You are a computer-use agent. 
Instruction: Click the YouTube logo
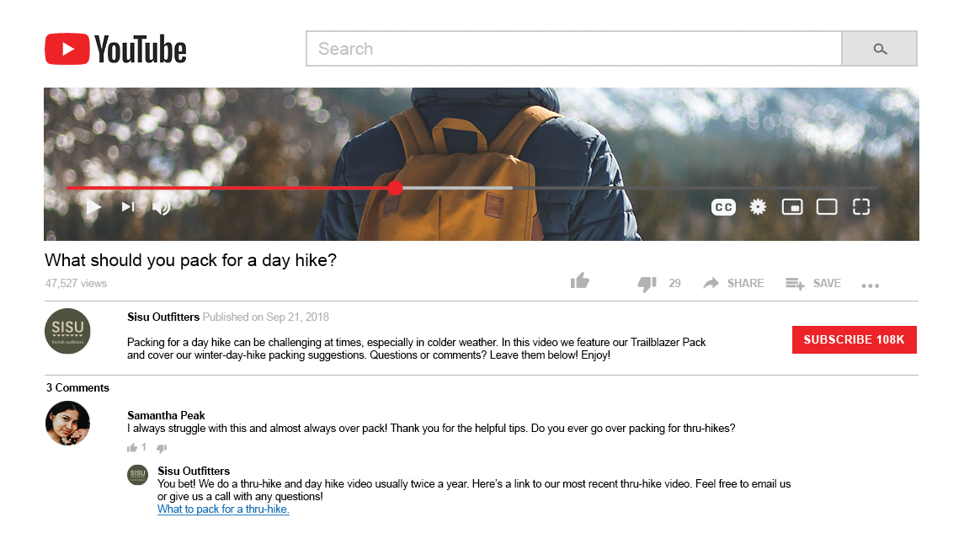(x=115, y=49)
